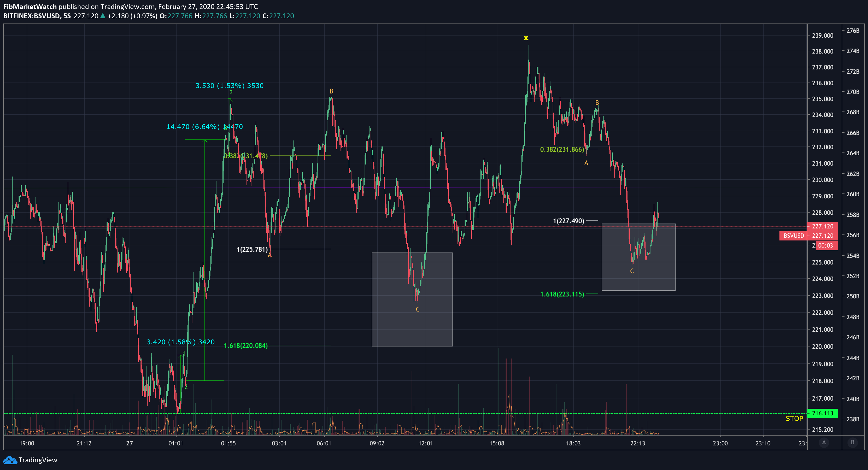The image size is (868, 470).
Task: Click the 238B volume axis label
Action: pyautogui.click(x=853, y=419)
